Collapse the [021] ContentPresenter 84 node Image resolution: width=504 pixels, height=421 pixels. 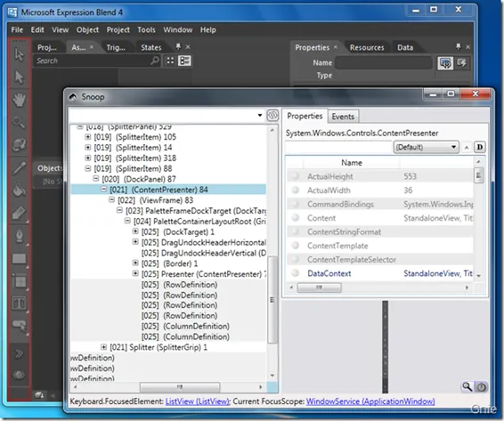[103, 189]
